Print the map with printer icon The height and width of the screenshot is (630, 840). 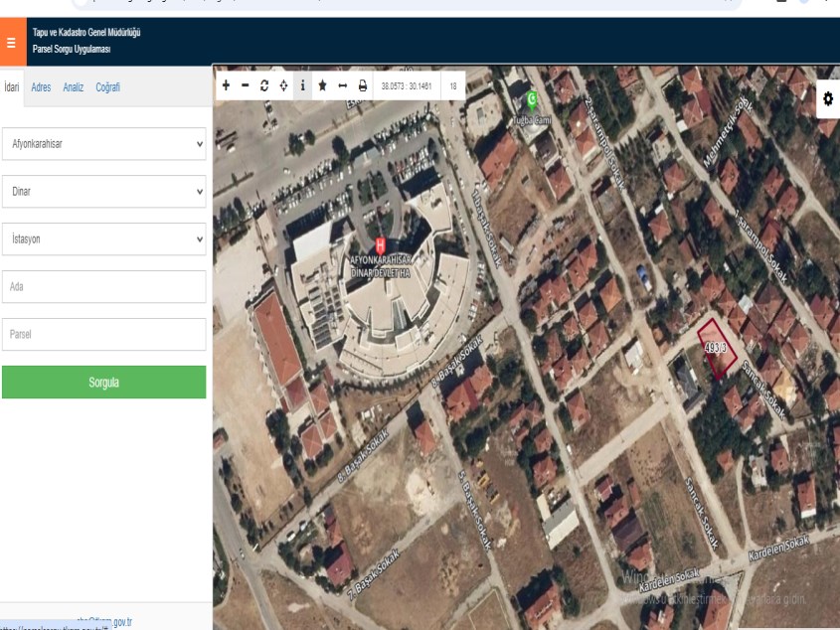point(363,85)
